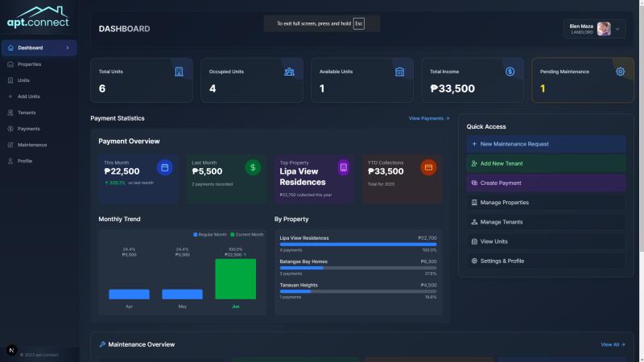Screen dimensions: 644x362
Task: Click the Total Units building icon
Action: (179, 72)
